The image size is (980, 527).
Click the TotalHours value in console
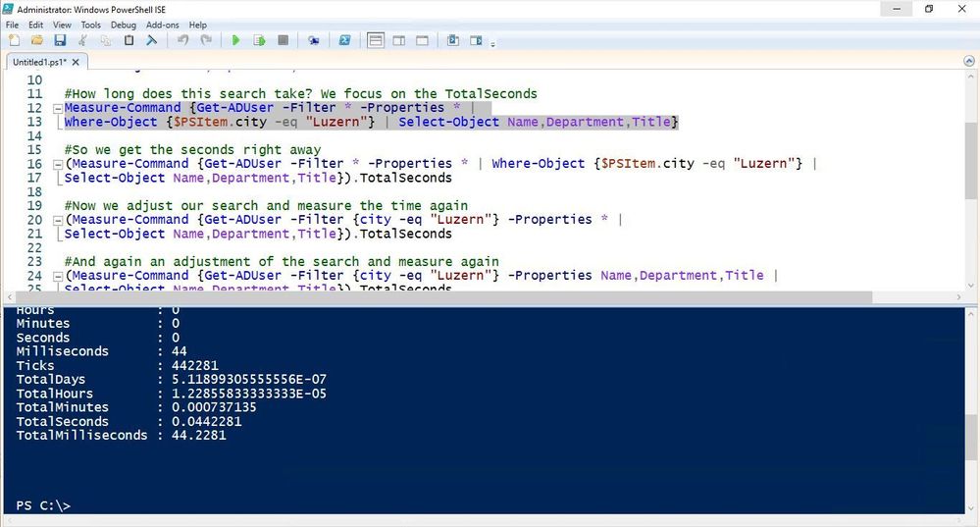249,394
